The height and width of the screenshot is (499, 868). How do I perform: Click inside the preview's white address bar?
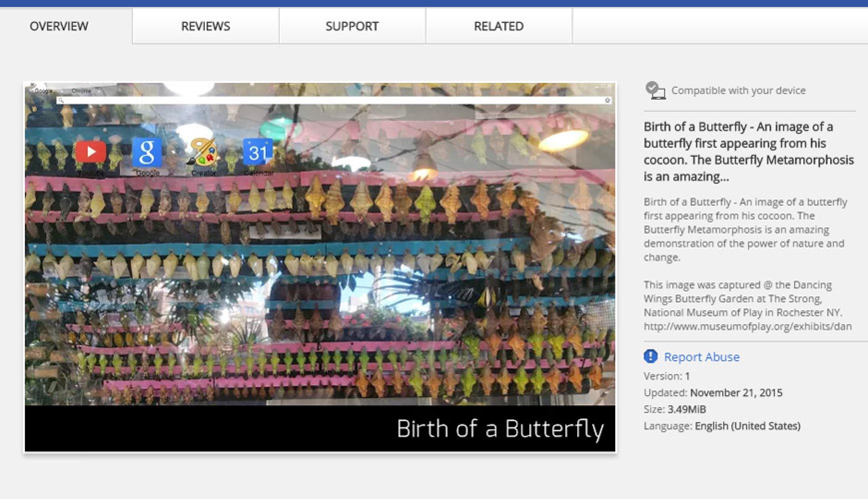click(x=330, y=100)
